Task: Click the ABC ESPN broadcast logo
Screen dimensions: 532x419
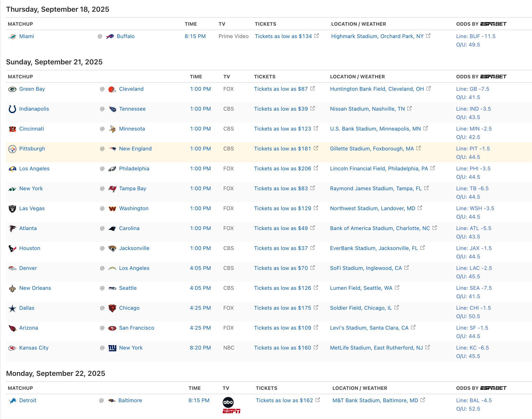Action: [231, 405]
